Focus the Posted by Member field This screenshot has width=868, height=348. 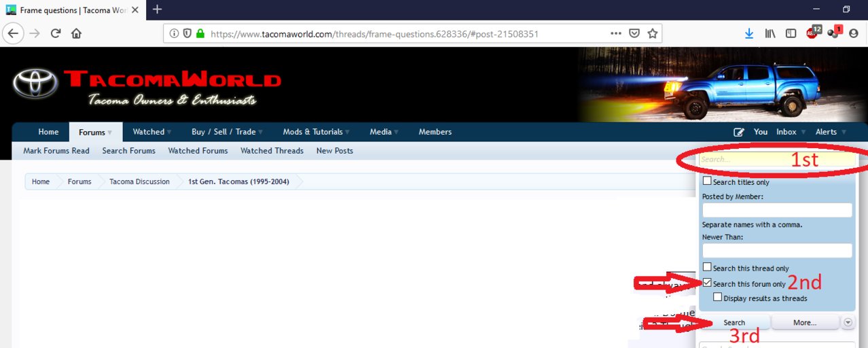coord(777,210)
